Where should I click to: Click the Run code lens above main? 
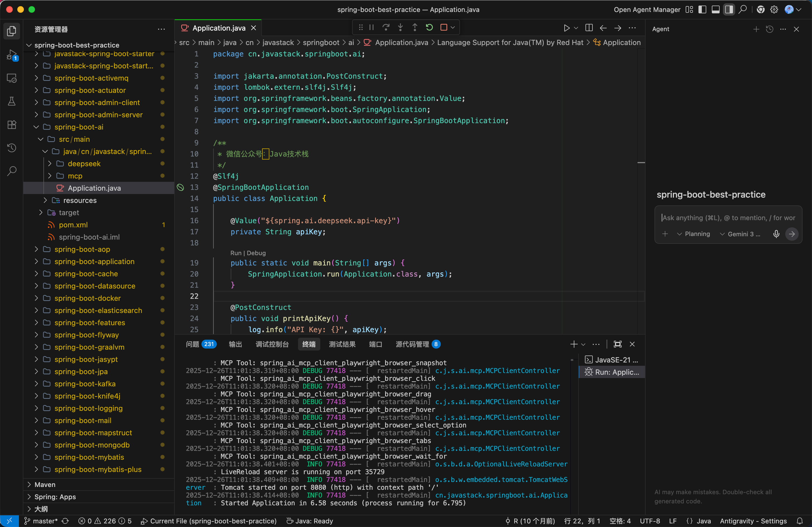tap(235, 253)
